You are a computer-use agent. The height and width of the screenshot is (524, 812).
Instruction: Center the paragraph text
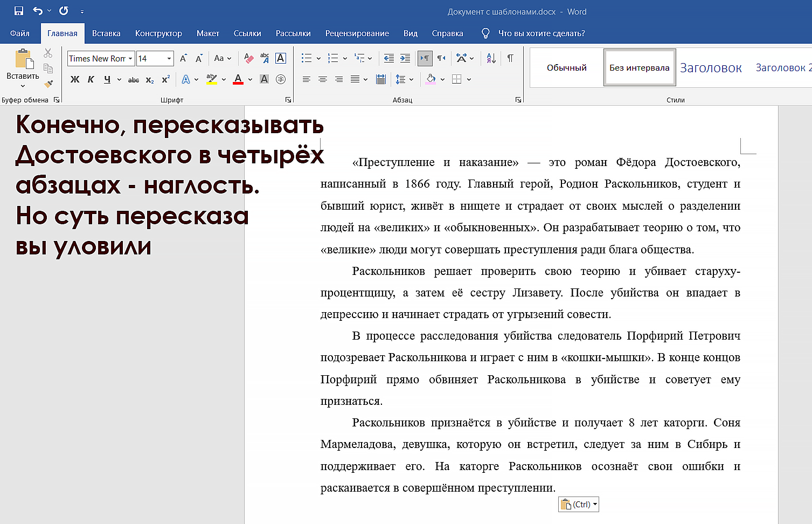322,79
